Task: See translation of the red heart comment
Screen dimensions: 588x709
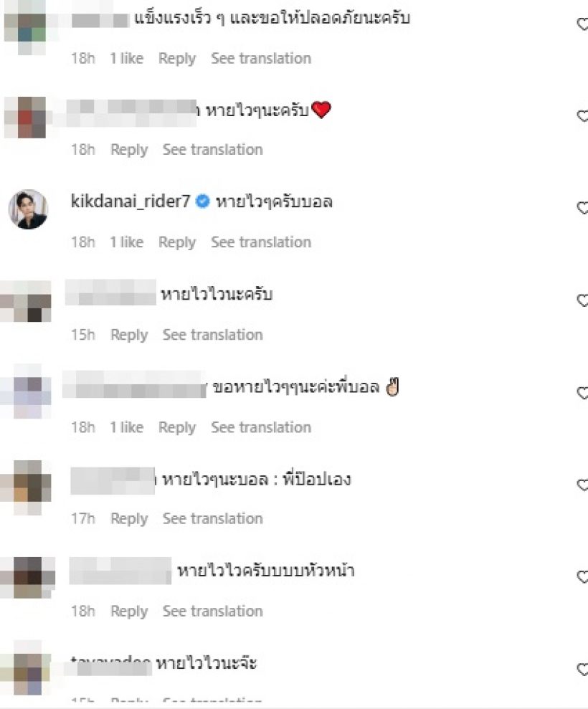Action: (212, 150)
